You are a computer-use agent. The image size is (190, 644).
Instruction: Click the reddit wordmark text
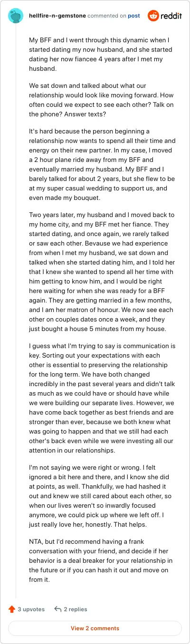(171, 16)
